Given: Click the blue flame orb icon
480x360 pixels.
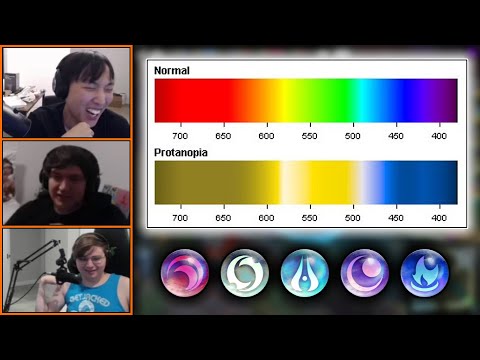Looking at the screenshot, I should point(425,273).
